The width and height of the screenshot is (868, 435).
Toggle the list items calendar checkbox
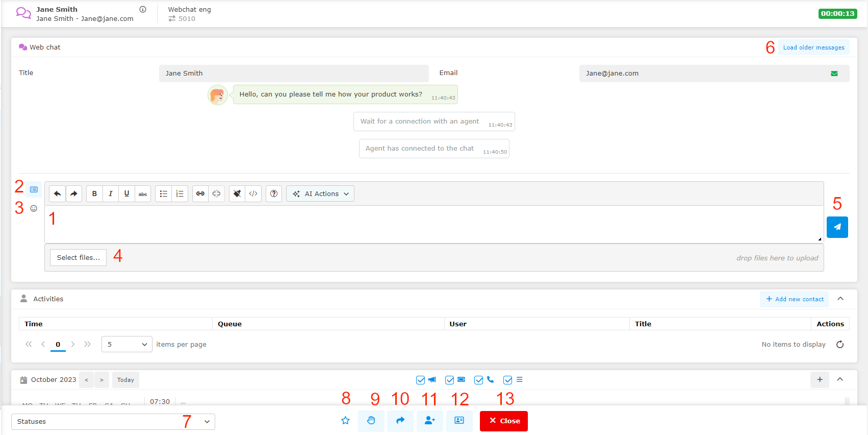point(507,380)
